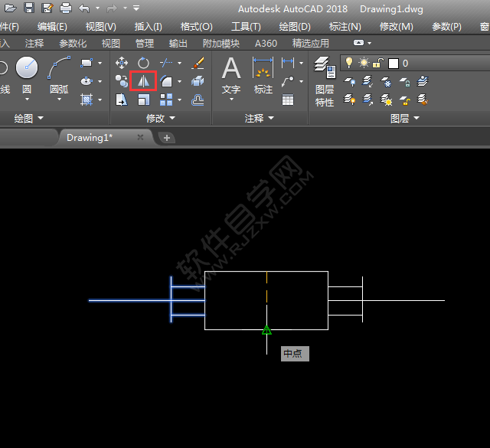Select the Move tool
This screenshot has width=490, height=448.
121,63
